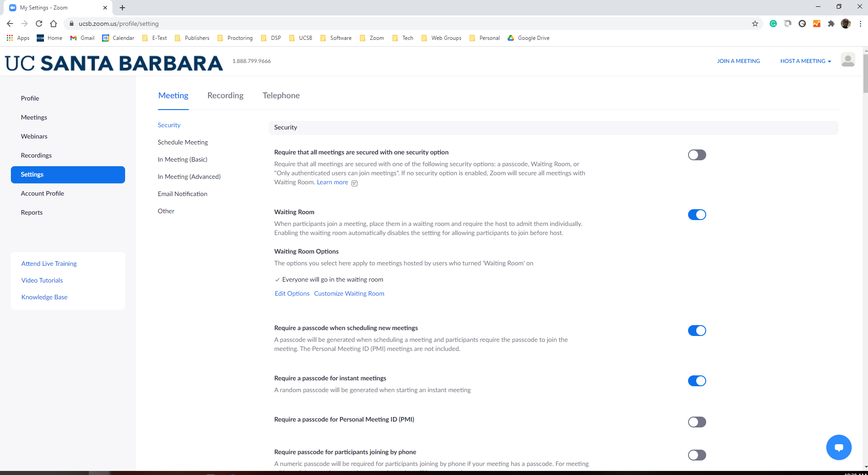Turn off the Waiting Room toggle
This screenshot has width=868, height=475.
[697, 215]
